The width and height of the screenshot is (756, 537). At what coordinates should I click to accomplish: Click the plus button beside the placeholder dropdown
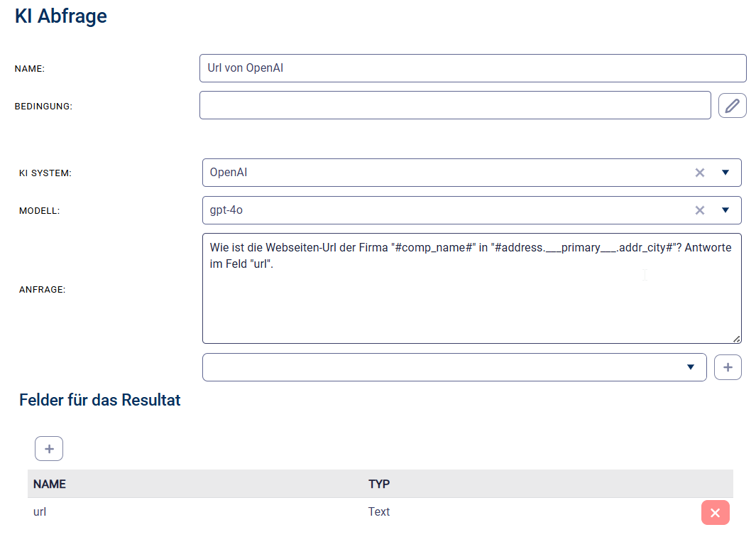[x=728, y=367]
